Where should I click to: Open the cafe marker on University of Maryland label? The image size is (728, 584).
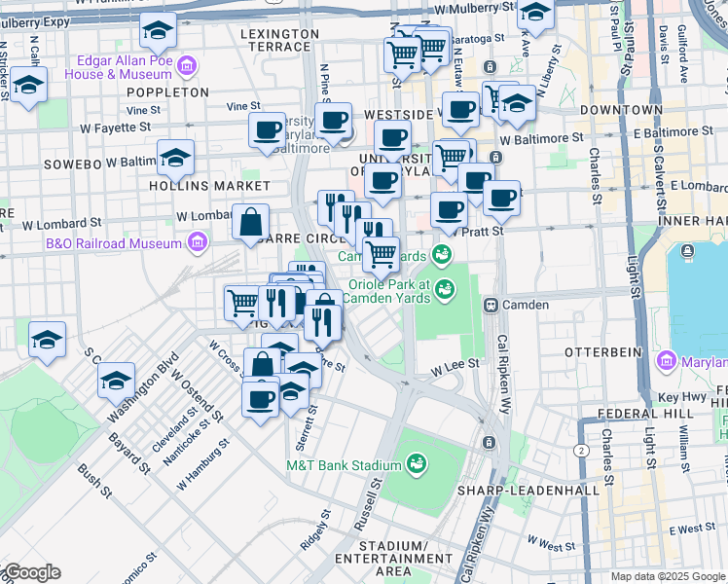tap(382, 182)
